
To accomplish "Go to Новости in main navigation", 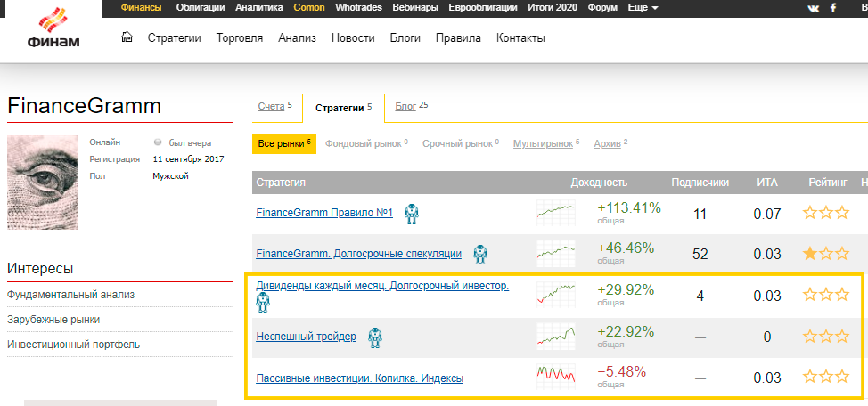I will tap(353, 38).
